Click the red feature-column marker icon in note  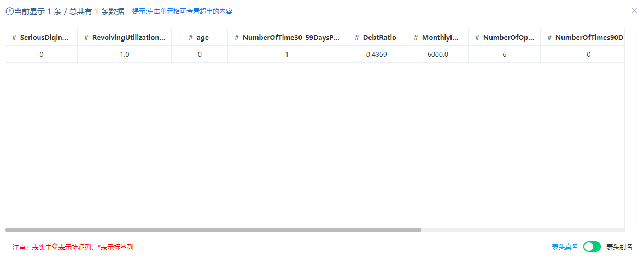tap(54, 246)
